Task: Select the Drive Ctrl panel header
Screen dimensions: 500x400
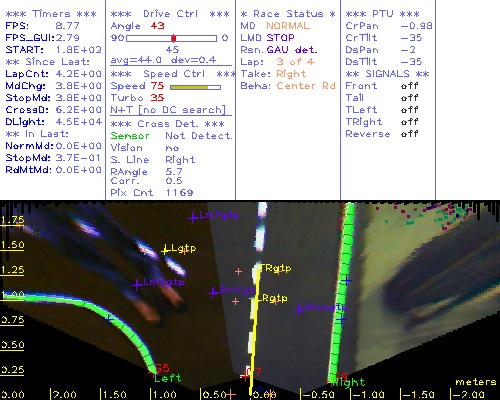Action: pyautogui.click(x=170, y=14)
